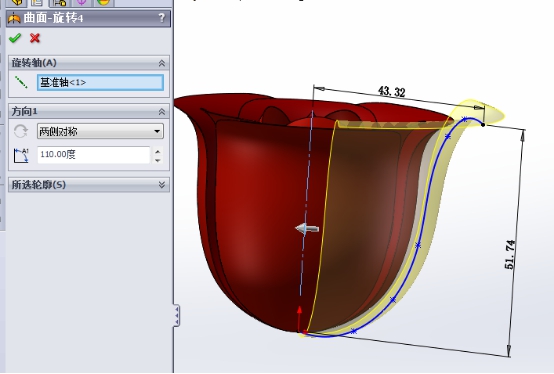Screen dimensions: 554x374
Task: Collapse the 方向1 section
Action: (x=162, y=112)
